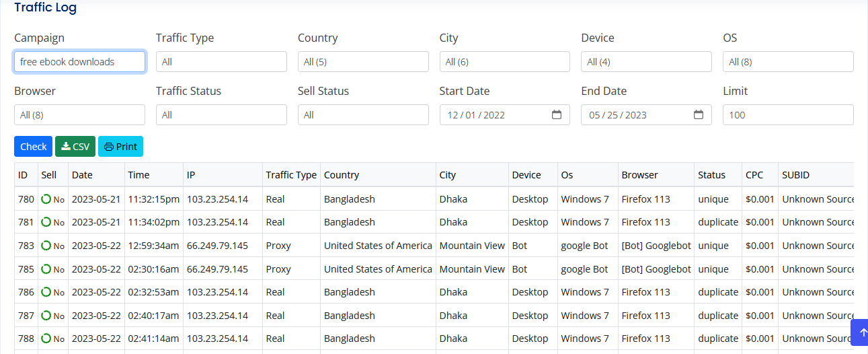Expand the Country filter dropdown
The width and height of the screenshot is (868, 354).
(363, 62)
